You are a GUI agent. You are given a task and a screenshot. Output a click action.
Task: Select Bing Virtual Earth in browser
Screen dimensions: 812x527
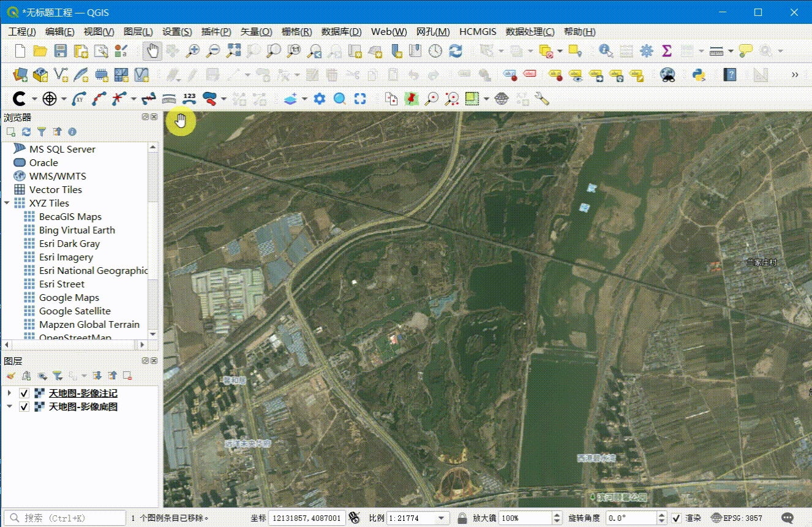point(77,230)
